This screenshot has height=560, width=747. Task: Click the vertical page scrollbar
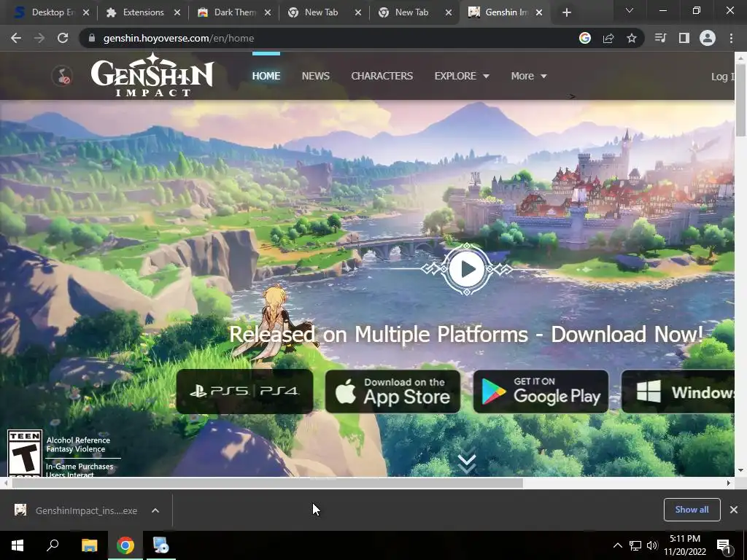(741, 100)
